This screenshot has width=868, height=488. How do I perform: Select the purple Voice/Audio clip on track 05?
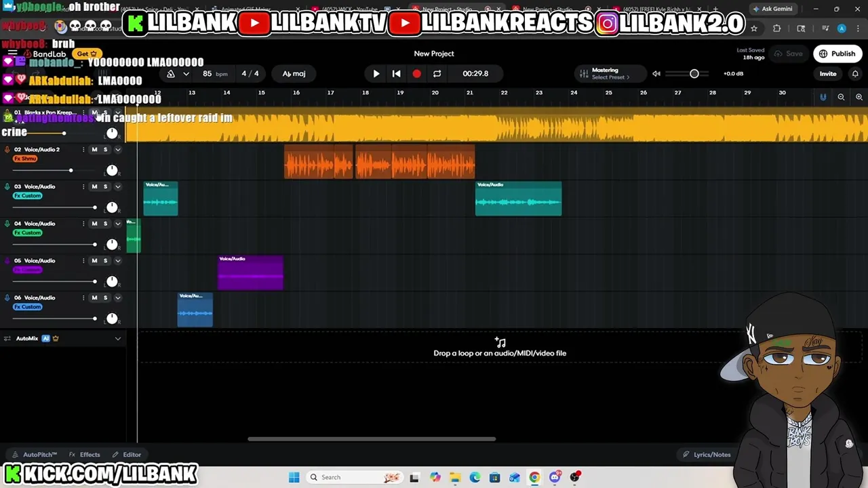coord(250,272)
